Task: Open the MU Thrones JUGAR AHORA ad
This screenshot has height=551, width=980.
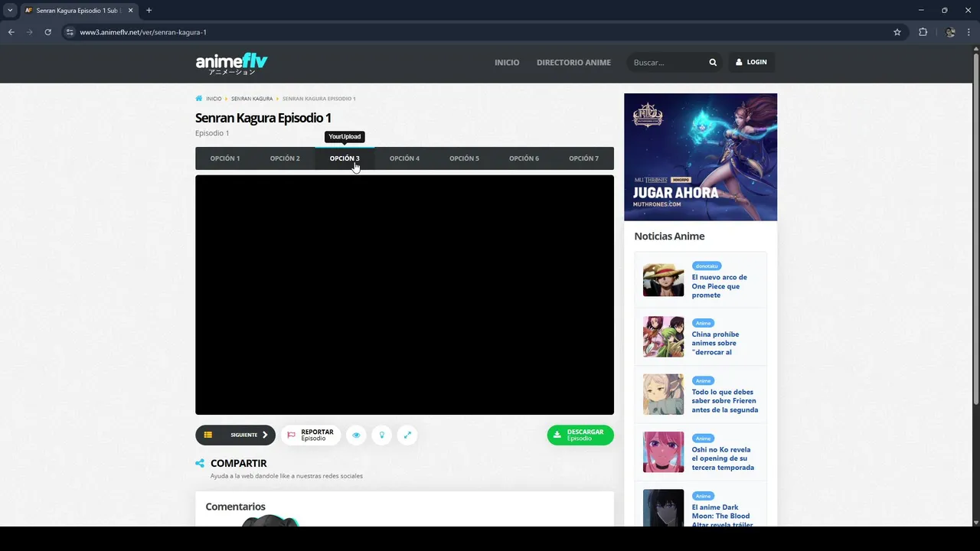Action: pos(701,157)
